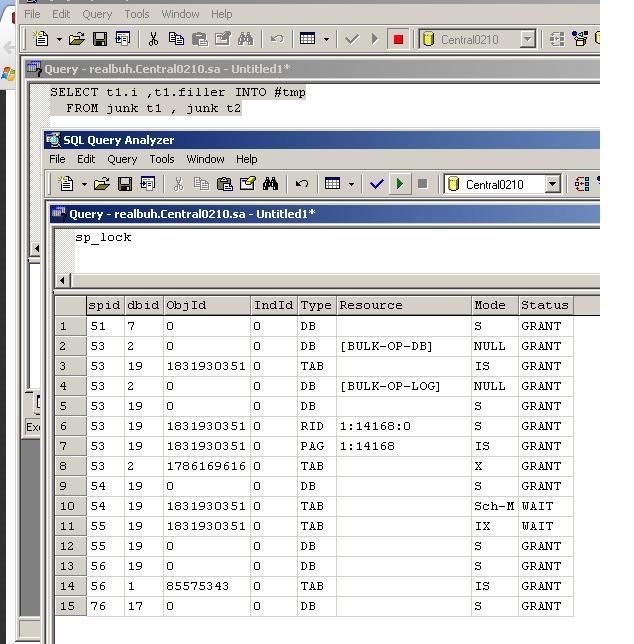Click the Resource column header
Viewport: 634px width, 644px height.
(403, 305)
